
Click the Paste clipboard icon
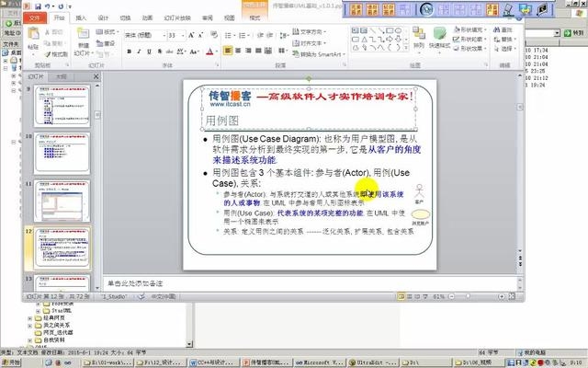33,34
